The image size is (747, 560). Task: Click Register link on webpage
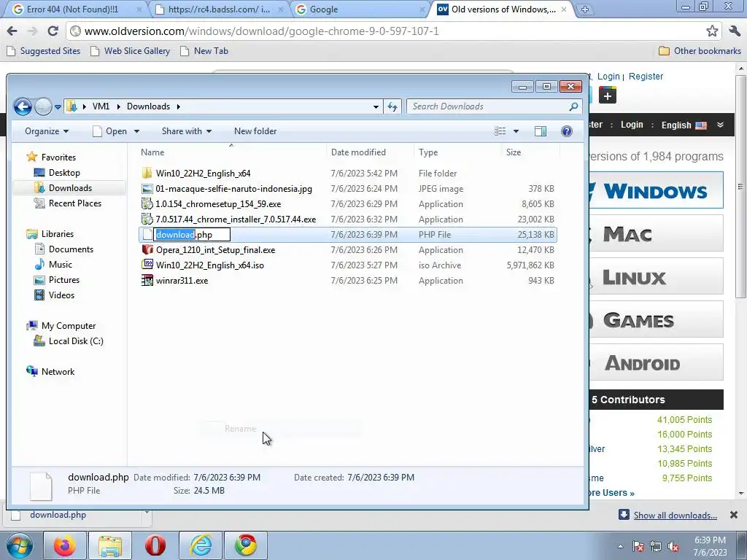coord(646,76)
